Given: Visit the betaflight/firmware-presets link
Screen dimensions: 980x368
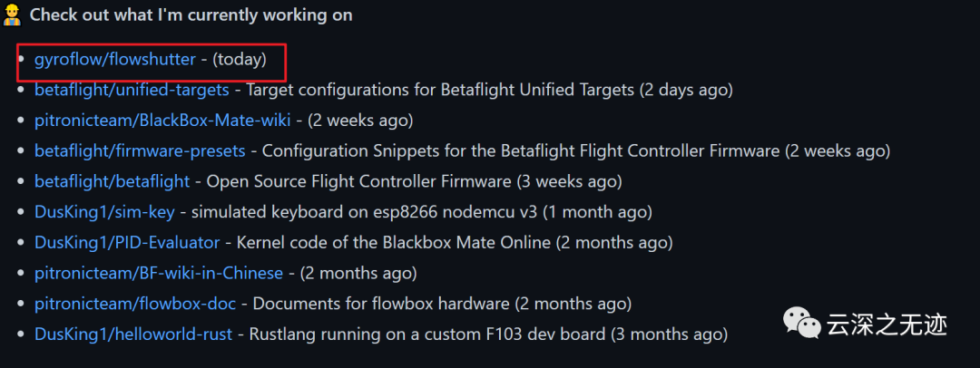Looking at the screenshot, I should click(140, 150).
